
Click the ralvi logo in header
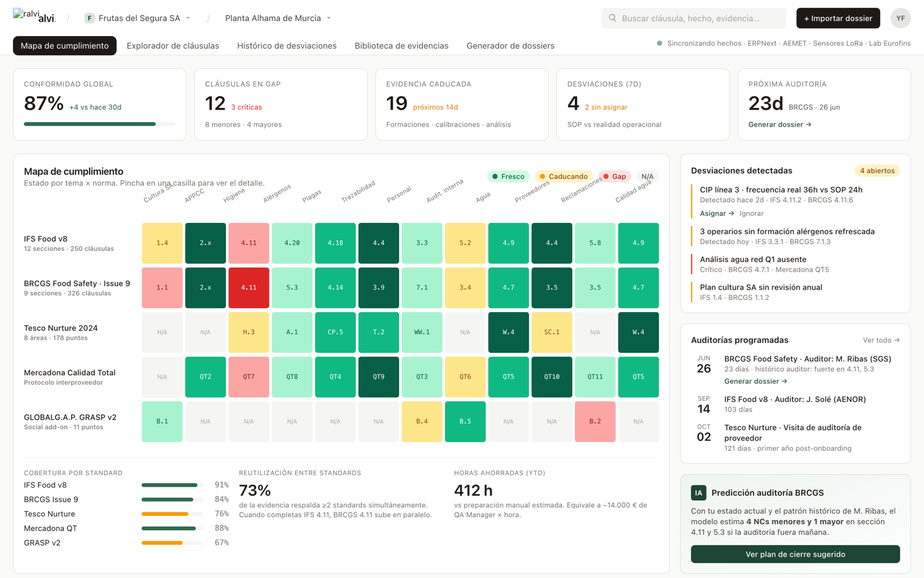coord(34,15)
